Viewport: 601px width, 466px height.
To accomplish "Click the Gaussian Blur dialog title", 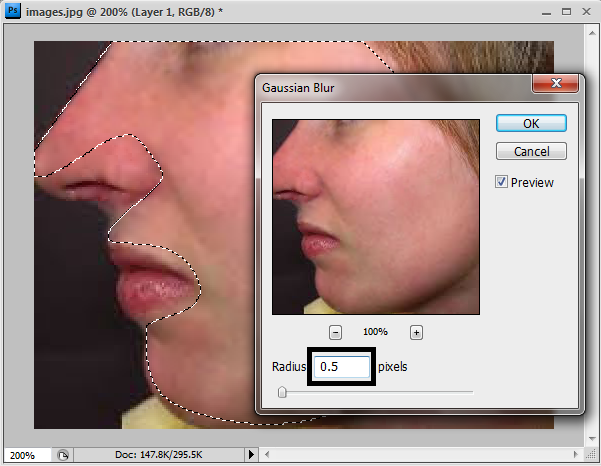I will coord(298,88).
